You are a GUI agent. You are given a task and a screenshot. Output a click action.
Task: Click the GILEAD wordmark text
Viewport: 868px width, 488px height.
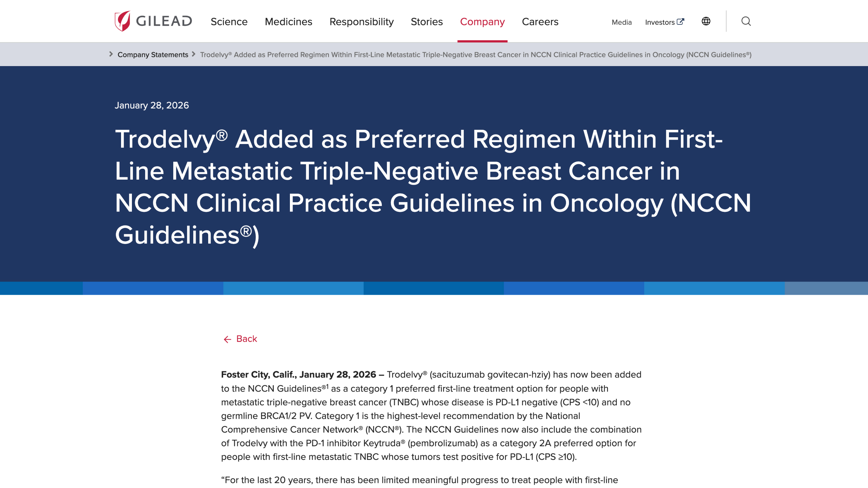(164, 21)
